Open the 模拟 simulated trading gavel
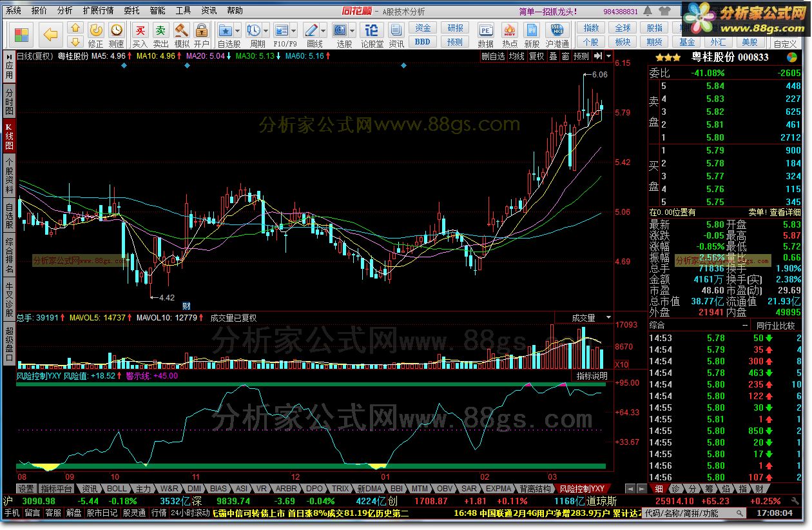This screenshot has width=812, height=530. point(182,30)
